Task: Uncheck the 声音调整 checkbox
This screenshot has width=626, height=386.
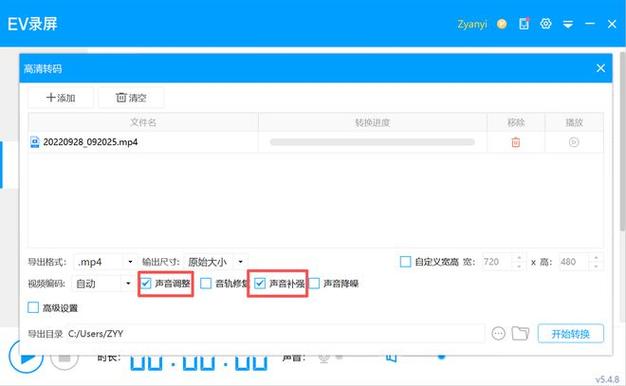Action: point(146,283)
